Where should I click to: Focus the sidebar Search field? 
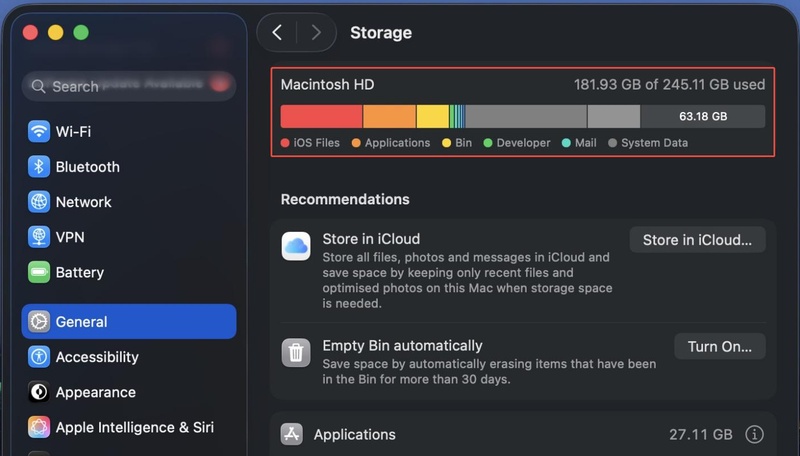tap(129, 86)
